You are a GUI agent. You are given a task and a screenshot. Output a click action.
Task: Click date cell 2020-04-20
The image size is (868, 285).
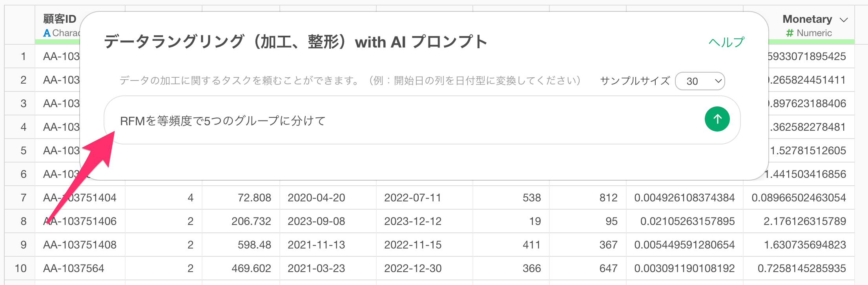pyautogui.click(x=316, y=197)
